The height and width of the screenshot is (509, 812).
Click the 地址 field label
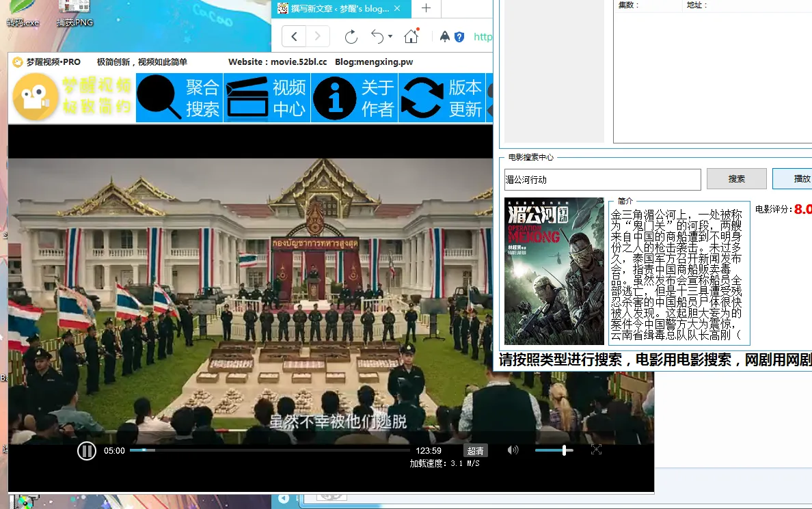(696, 5)
